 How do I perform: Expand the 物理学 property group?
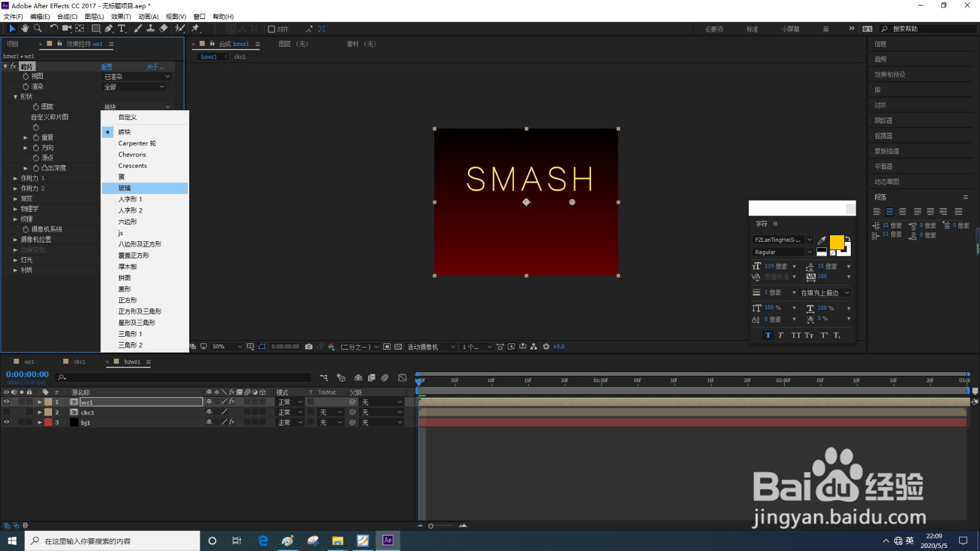pos(15,209)
